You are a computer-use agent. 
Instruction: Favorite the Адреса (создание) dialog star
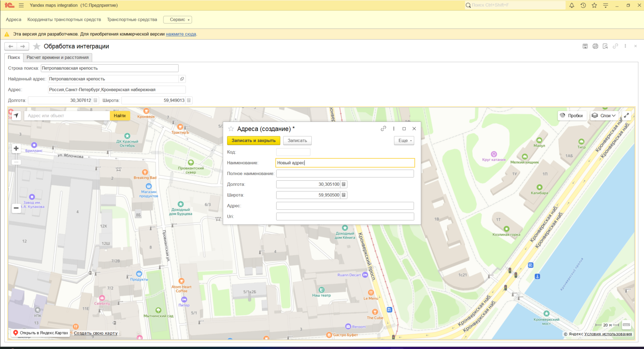click(231, 129)
